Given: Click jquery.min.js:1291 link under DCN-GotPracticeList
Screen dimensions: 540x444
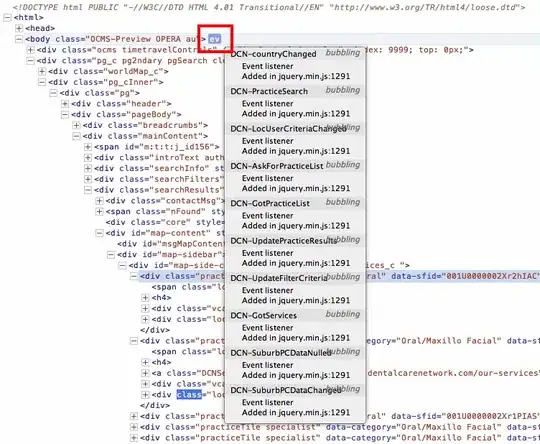Looking at the screenshot, I should coord(314,226).
